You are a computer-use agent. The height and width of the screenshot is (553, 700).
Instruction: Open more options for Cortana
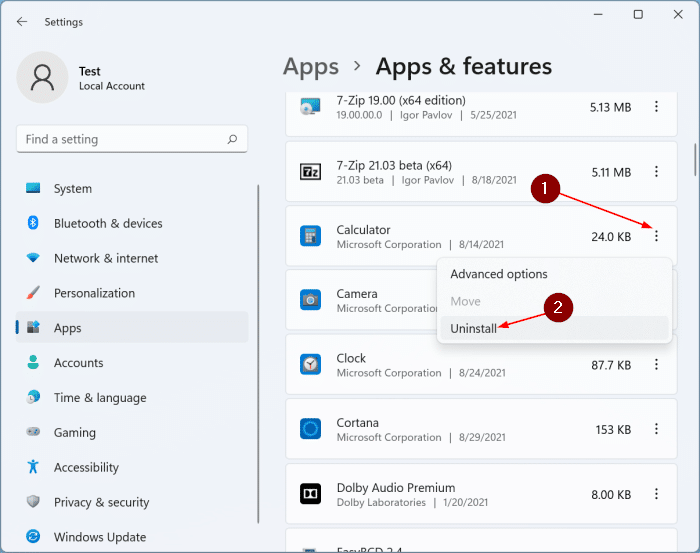tap(657, 429)
